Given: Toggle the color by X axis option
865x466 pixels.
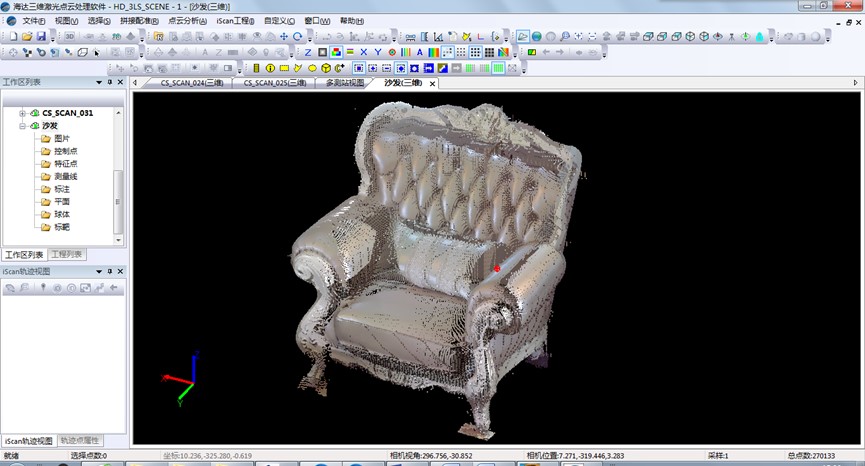Looking at the screenshot, I should coord(364,52).
